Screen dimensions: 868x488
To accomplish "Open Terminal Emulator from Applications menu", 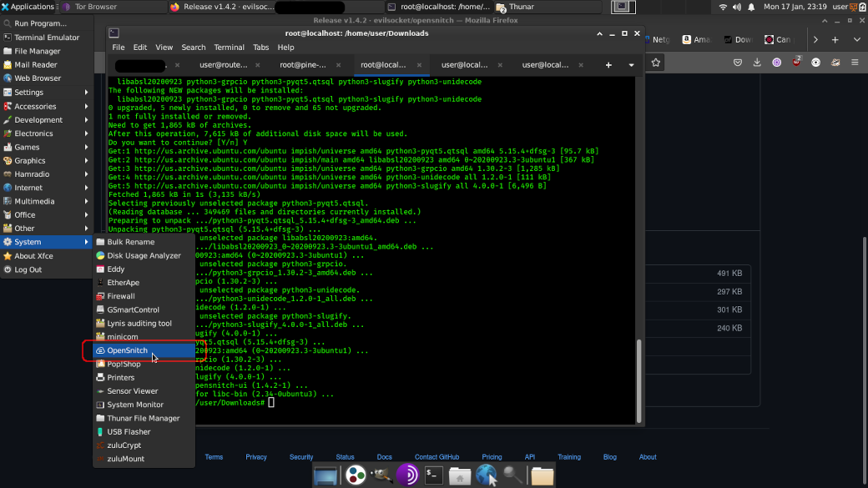I will tap(47, 38).
